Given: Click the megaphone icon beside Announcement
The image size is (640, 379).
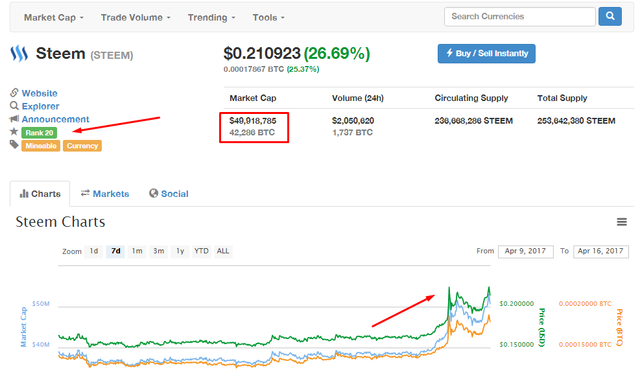Looking at the screenshot, I should click(14, 119).
